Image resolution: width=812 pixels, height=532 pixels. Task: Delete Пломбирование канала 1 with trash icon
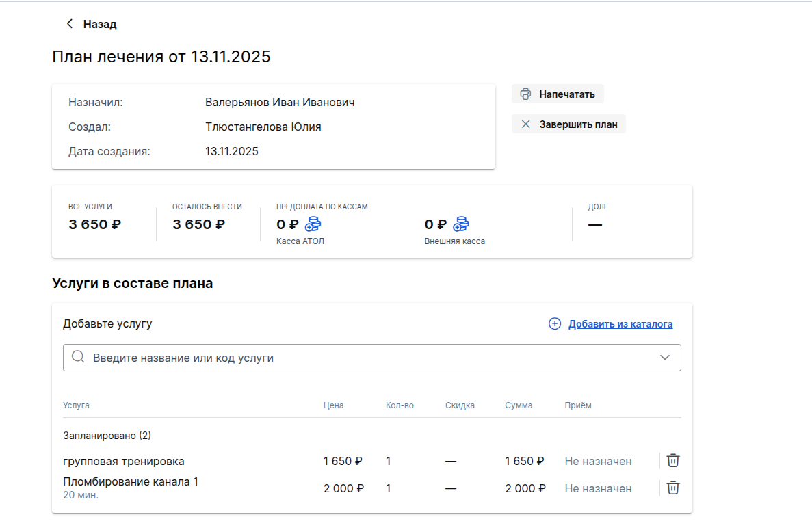tap(673, 488)
